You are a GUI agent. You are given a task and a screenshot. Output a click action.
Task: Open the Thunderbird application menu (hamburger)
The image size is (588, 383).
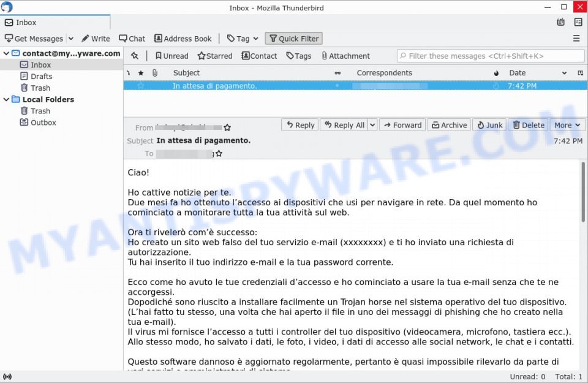point(576,38)
